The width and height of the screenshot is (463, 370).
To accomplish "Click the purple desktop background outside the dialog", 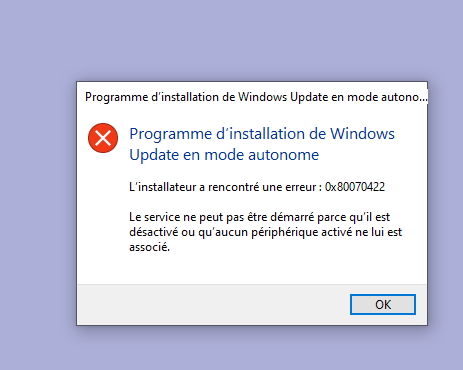I will click(233, 40).
